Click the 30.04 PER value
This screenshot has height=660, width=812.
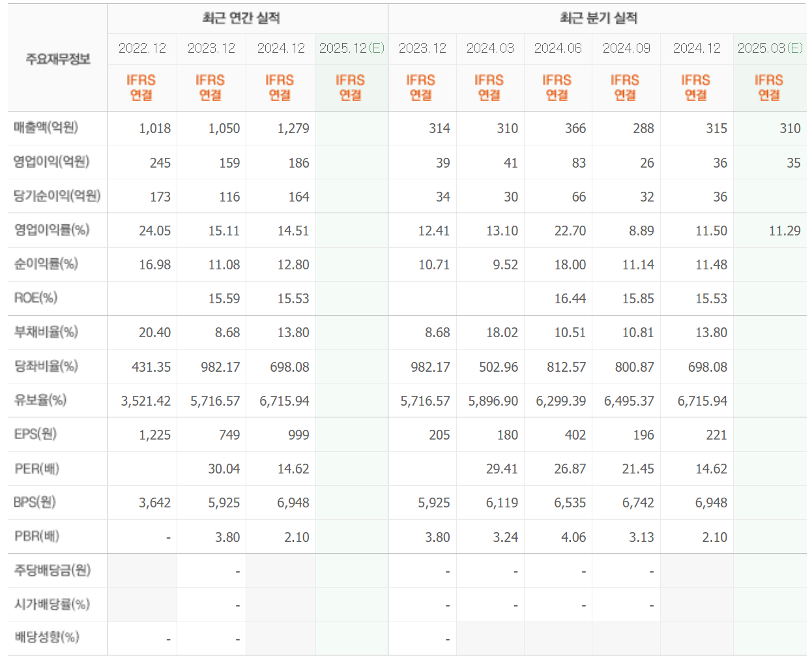[224, 469]
